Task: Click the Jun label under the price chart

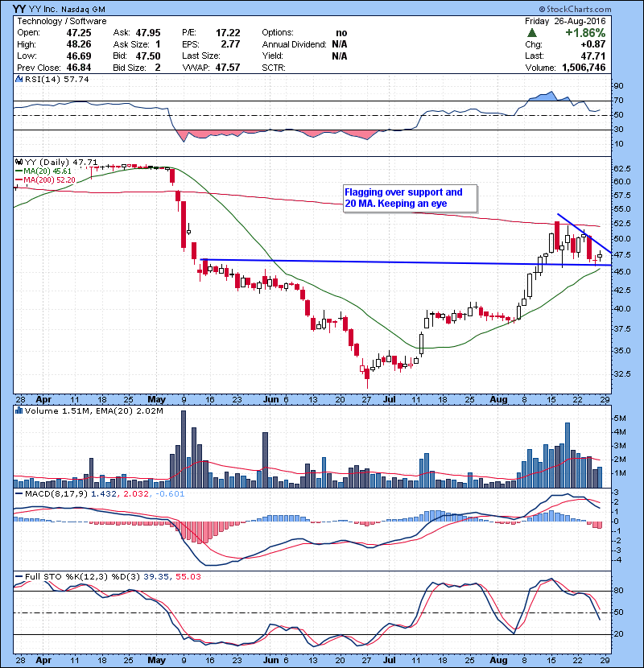Action: 270,400
